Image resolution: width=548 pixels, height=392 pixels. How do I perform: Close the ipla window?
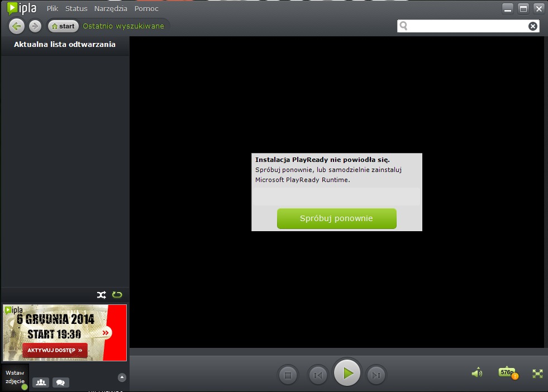(539, 9)
